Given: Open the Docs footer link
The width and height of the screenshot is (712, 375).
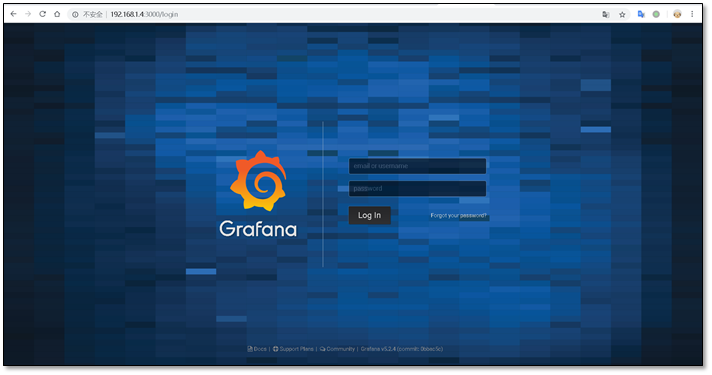Looking at the screenshot, I should point(257,349).
